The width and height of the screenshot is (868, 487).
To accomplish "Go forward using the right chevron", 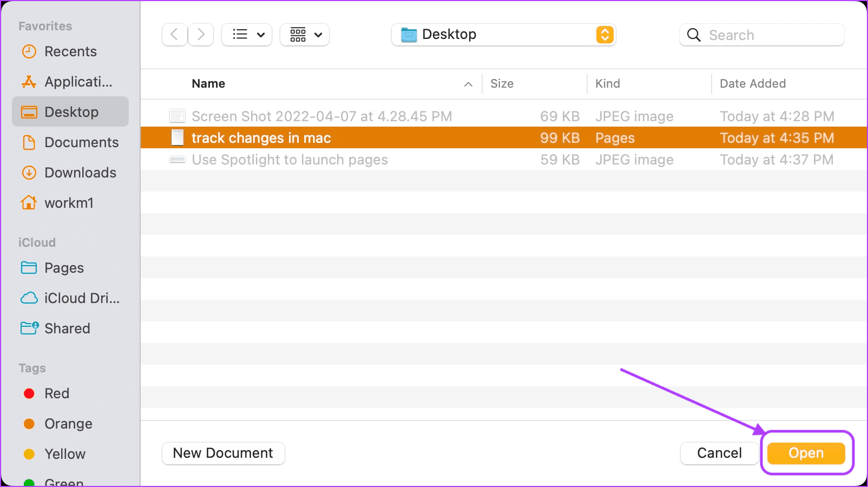I will coord(201,35).
